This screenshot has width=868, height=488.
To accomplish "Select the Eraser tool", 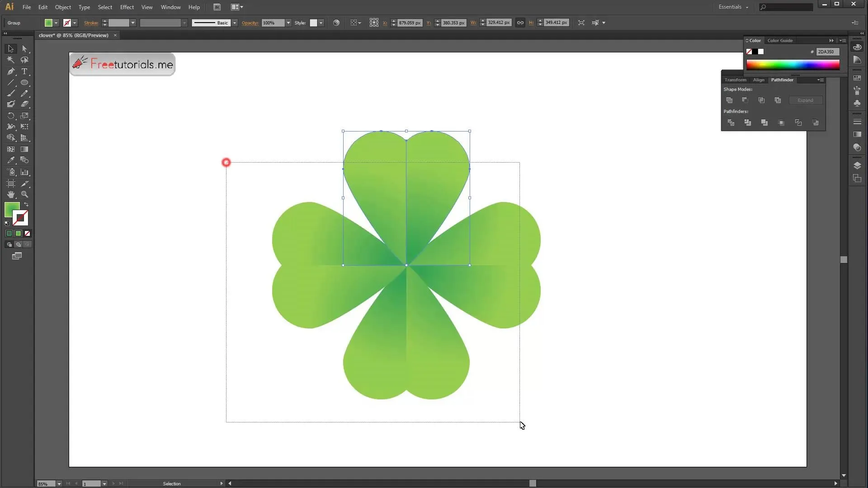I will (24, 104).
